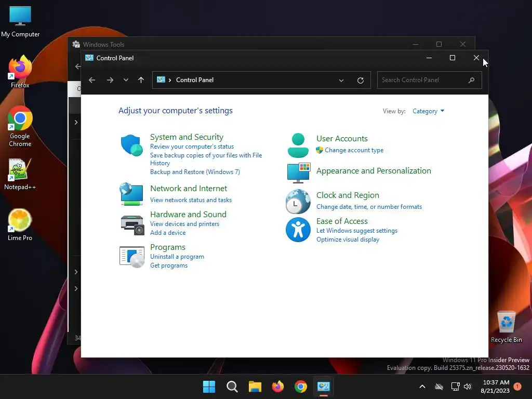Click the network icon in system tray
The width and height of the screenshot is (532, 399).
[x=455, y=387]
